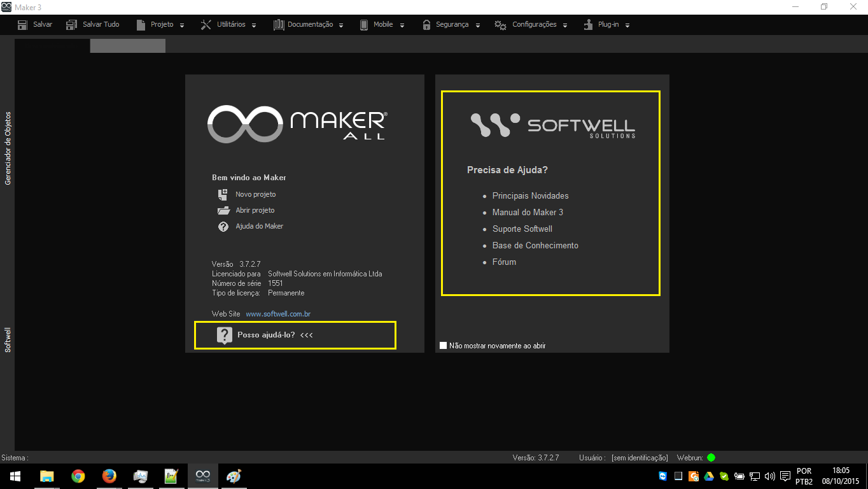Image resolution: width=868 pixels, height=489 pixels.
Task: Click the [sem identificação] user status text
Action: (x=640, y=458)
